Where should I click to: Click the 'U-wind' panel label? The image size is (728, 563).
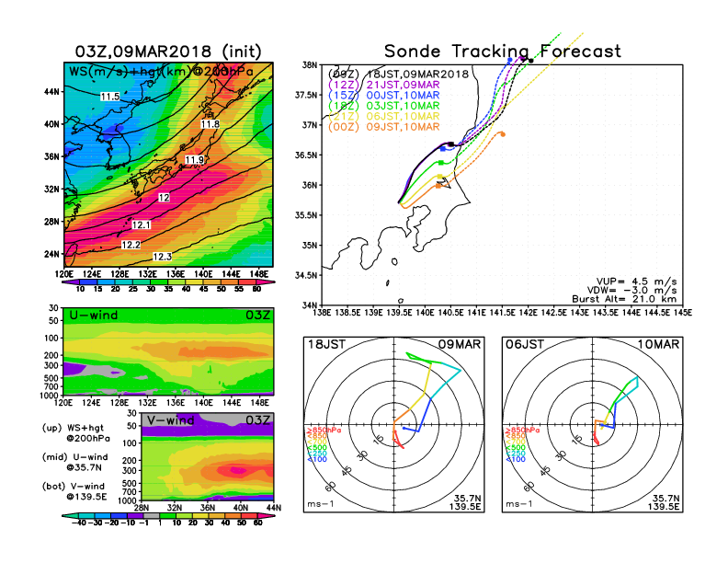[x=94, y=316]
